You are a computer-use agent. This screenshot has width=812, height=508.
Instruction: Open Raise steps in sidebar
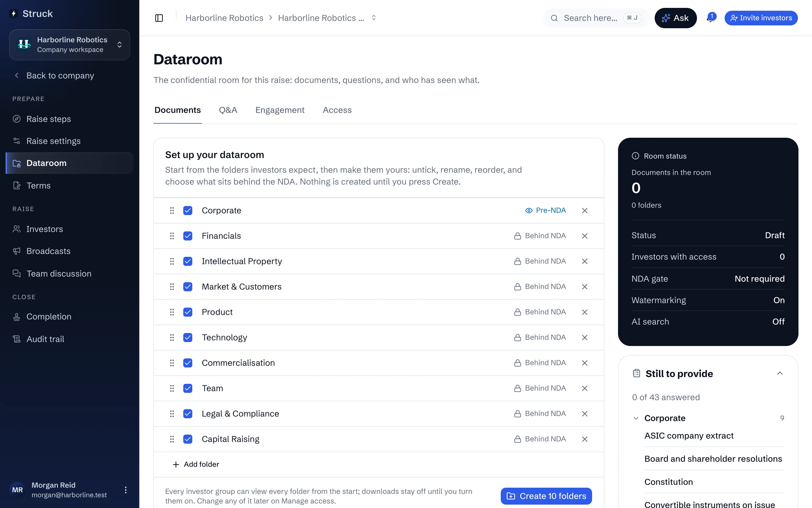[x=69, y=119]
